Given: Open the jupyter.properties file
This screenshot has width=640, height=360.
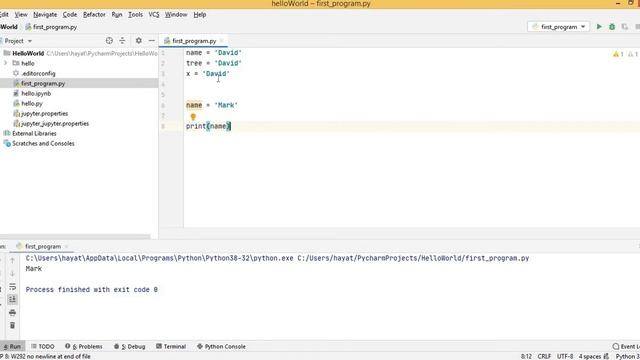Looking at the screenshot, I should point(44,113).
